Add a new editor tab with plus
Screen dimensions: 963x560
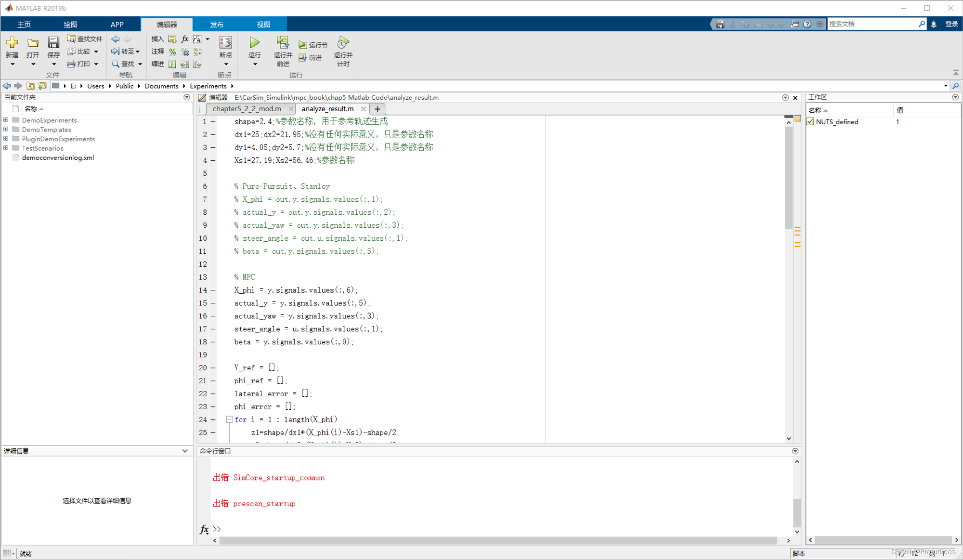[377, 109]
